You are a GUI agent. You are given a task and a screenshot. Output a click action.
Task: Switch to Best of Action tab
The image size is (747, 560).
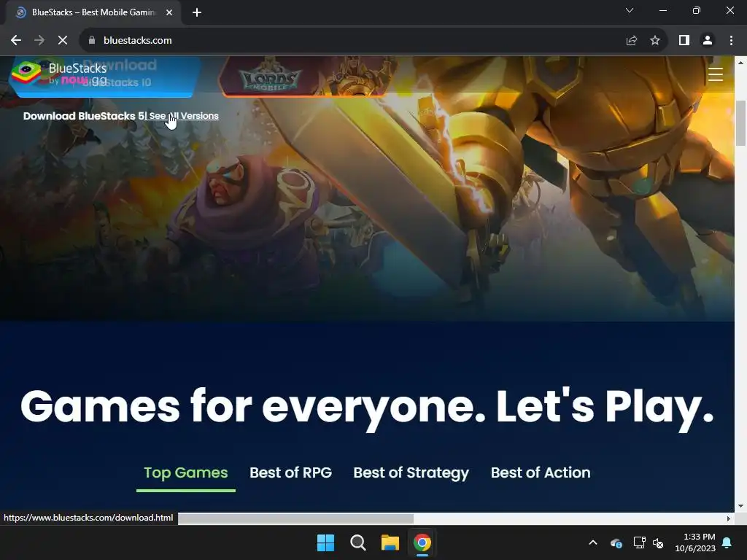(x=541, y=472)
